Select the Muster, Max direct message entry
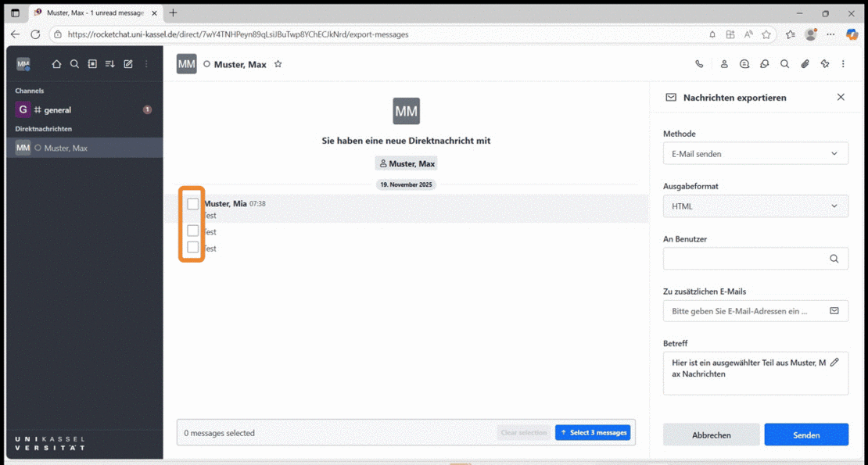 (x=84, y=148)
